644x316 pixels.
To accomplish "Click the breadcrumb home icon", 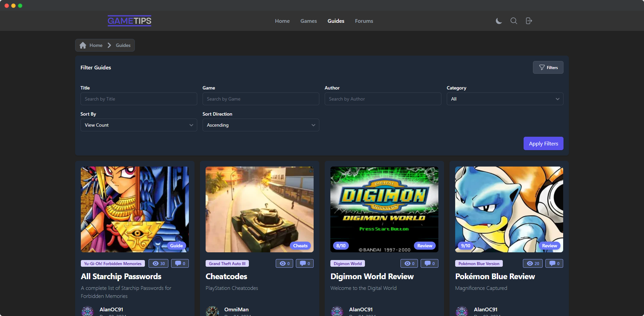I will [83, 45].
